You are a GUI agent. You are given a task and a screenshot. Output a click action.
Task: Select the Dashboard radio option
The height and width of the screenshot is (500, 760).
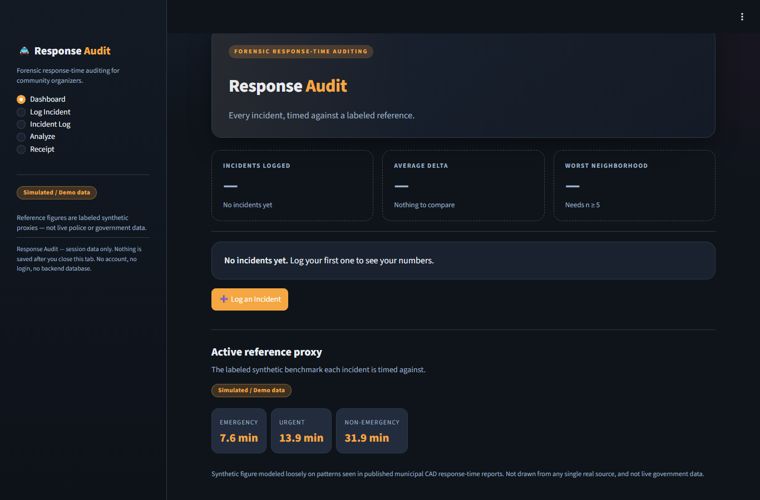[x=41, y=99]
